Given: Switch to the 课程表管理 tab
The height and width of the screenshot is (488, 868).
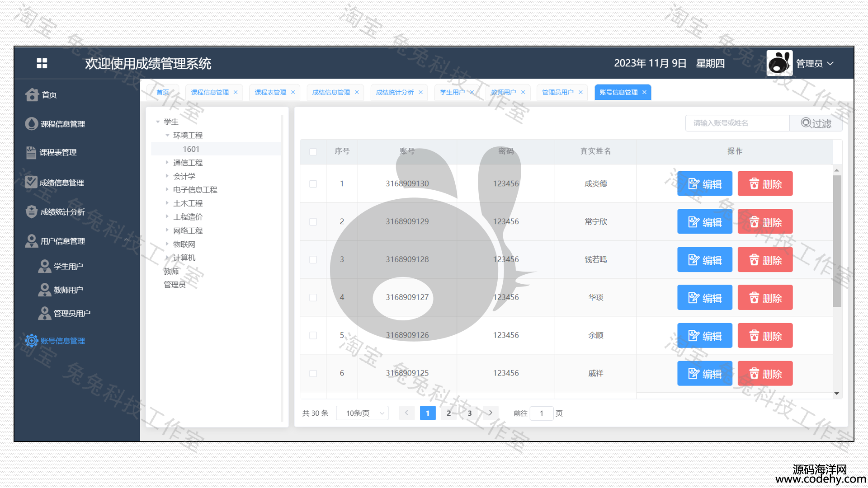Looking at the screenshot, I should pyautogui.click(x=270, y=92).
